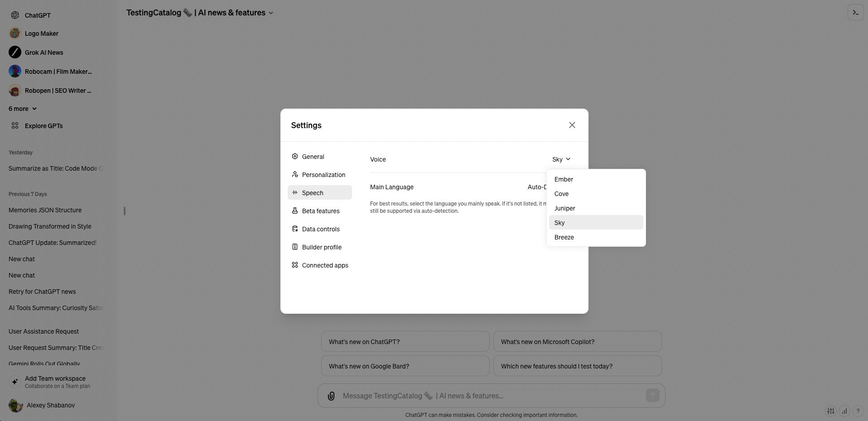Select the Robocam Film Maker GPT icon
The width and height of the screenshot is (868, 421).
point(14,71)
